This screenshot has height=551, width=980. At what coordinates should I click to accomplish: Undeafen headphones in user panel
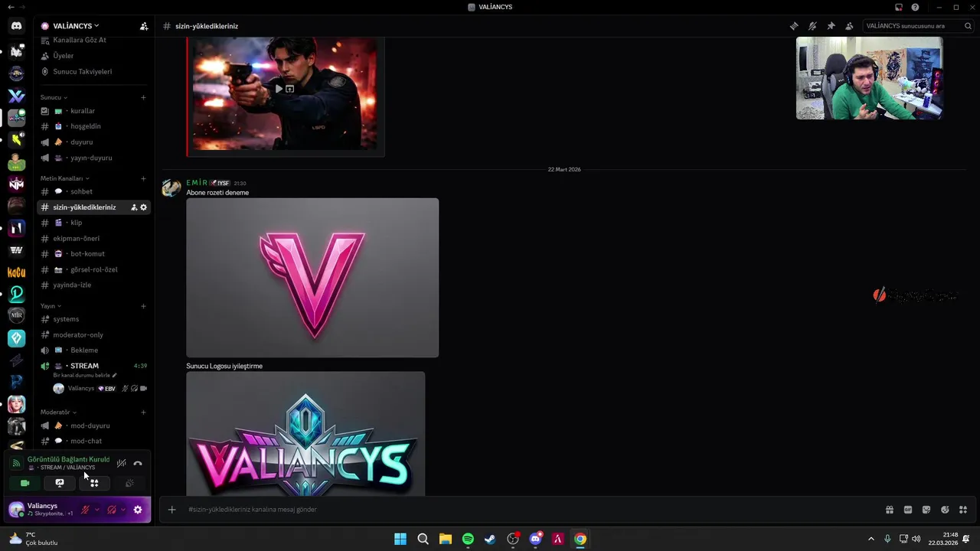tap(112, 510)
